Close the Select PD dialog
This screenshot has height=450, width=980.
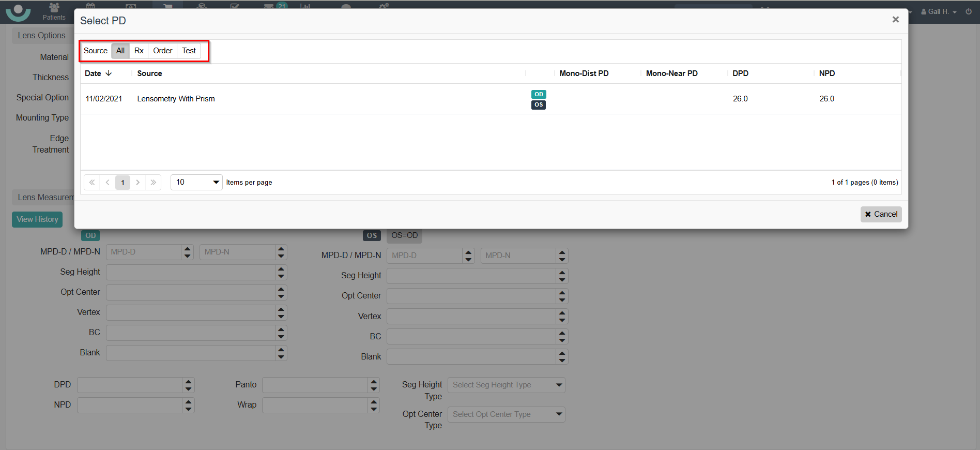tap(895, 20)
